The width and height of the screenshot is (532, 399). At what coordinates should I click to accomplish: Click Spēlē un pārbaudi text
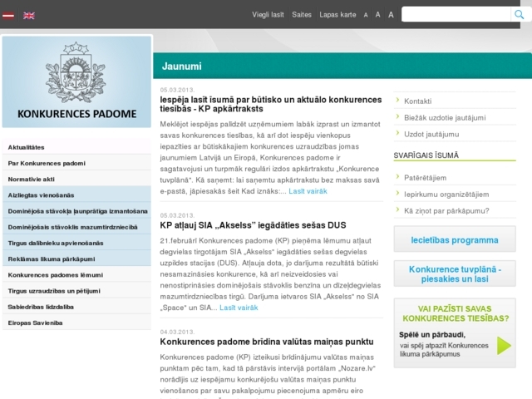(432, 334)
